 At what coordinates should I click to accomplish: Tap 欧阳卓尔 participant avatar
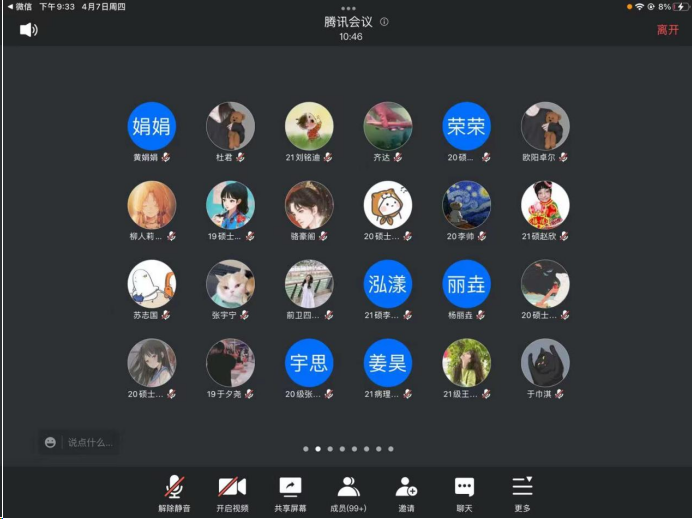click(545, 126)
